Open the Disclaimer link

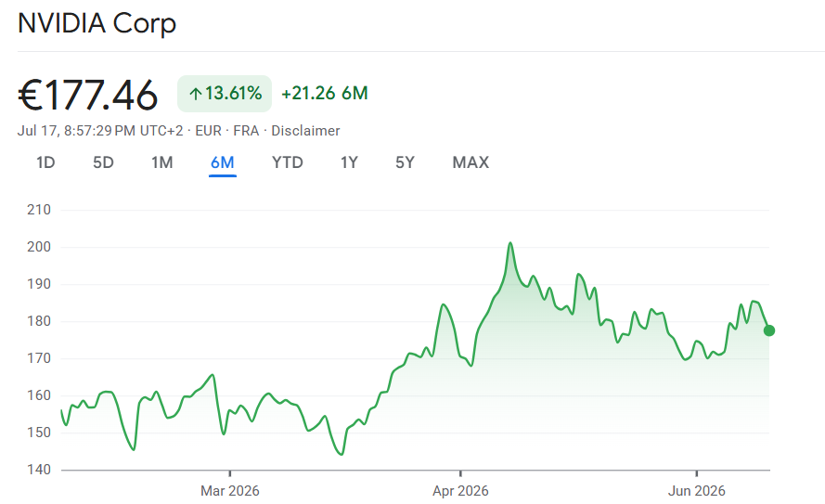click(x=305, y=131)
